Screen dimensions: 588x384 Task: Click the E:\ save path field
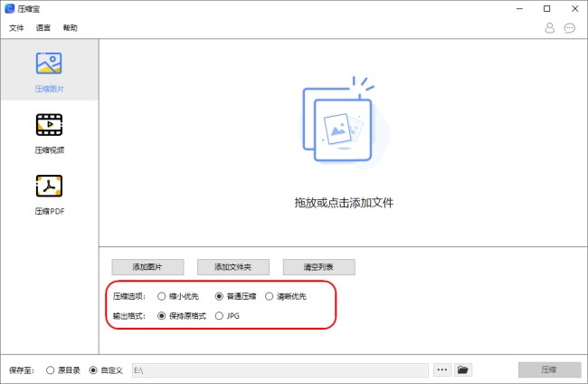tap(279, 370)
